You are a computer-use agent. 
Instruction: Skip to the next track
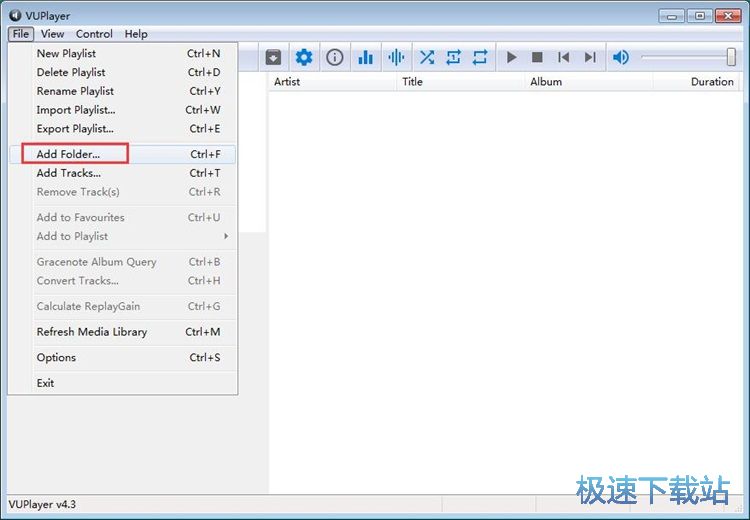point(590,57)
